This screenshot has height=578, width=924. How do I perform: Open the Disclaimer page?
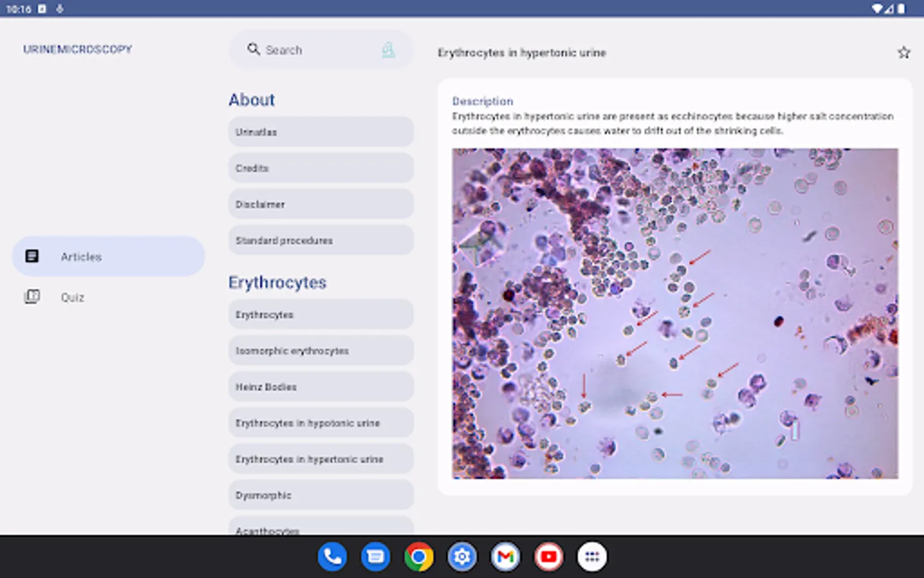coord(321,204)
